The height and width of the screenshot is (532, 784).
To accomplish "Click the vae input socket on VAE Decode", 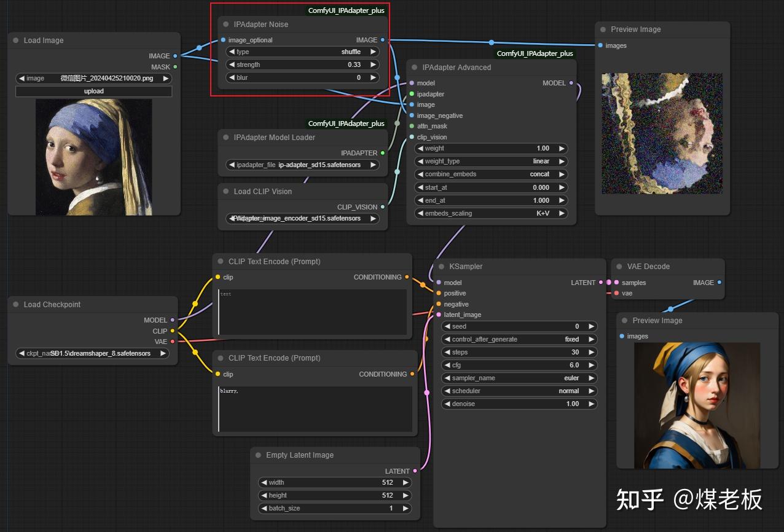I will [616, 293].
